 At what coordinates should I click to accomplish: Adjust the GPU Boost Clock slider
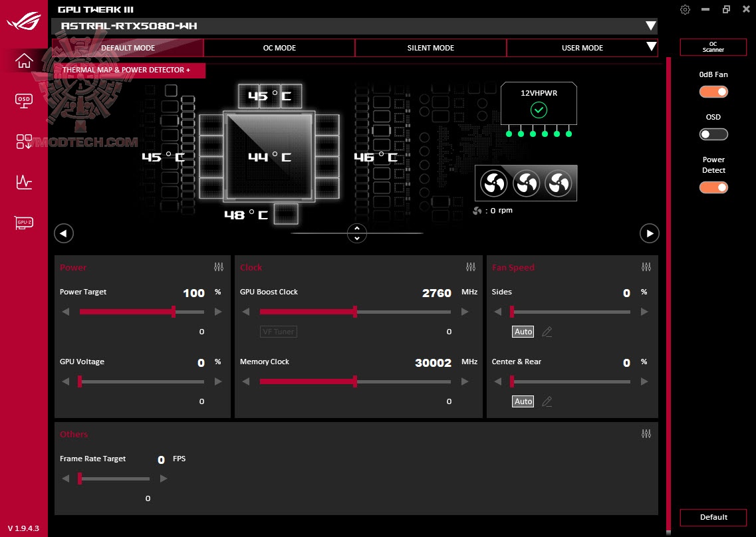click(355, 312)
